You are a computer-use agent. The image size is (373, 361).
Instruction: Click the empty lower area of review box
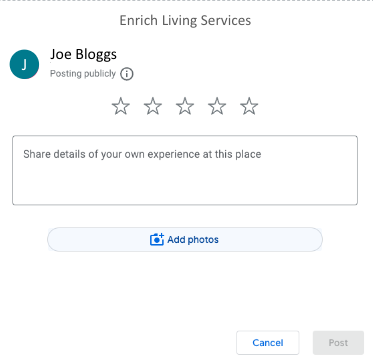185,187
